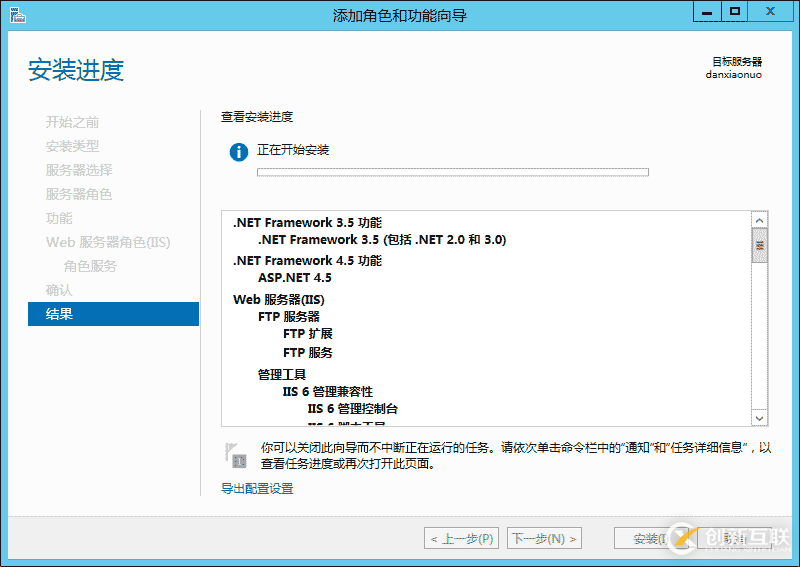Click the 正在开始安装 status text
This screenshot has height=567, width=800.
(293, 150)
